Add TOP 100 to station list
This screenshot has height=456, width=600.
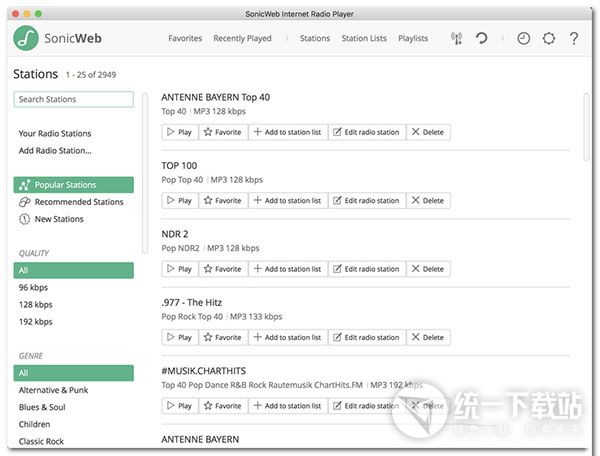288,200
